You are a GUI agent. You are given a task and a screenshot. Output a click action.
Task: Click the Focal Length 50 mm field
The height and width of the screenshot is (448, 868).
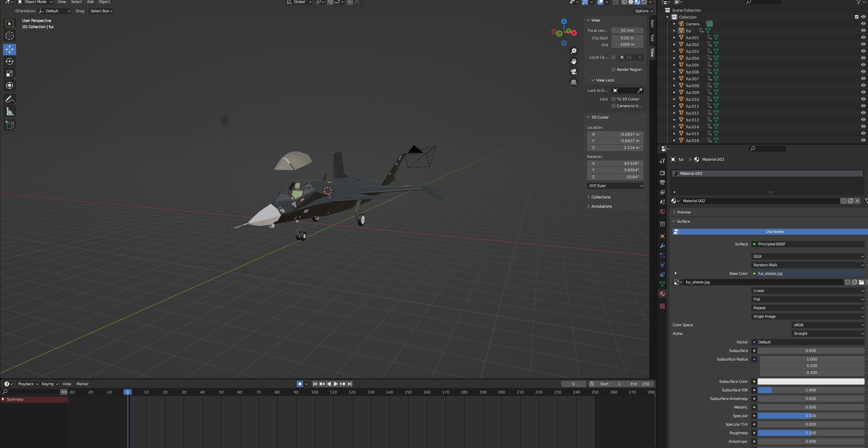[627, 31]
